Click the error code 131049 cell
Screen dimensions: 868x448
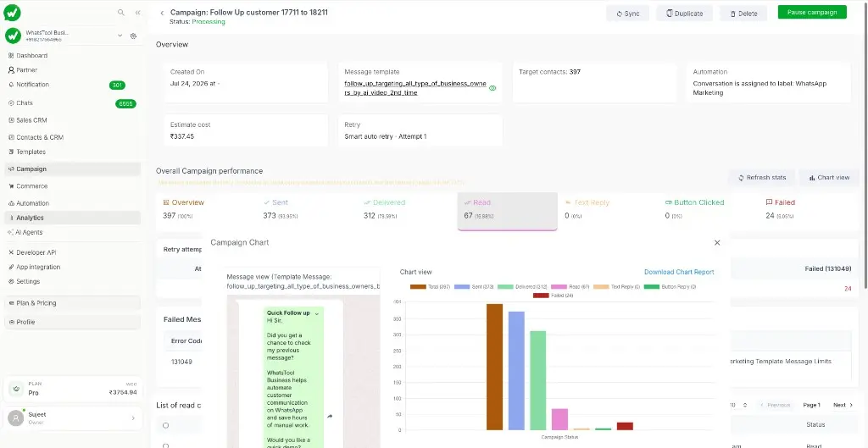(x=181, y=362)
